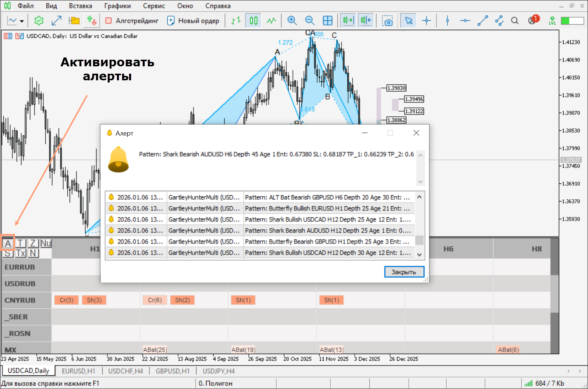The height and width of the screenshot is (389, 588).
Task: Select the vertical line drawing tool
Action: coord(447,21)
